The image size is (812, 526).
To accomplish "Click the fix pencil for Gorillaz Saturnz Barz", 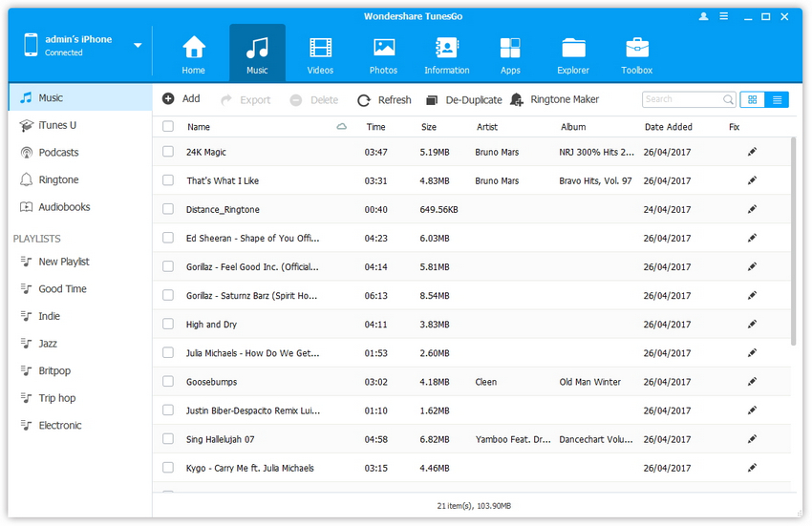I will point(752,295).
